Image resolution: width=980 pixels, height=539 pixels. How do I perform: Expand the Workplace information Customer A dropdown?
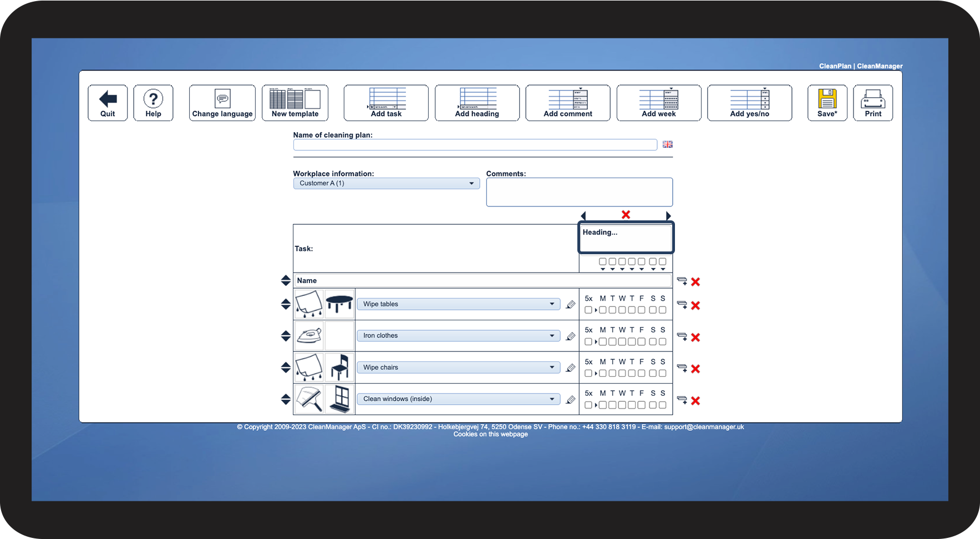pyautogui.click(x=386, y=183)
